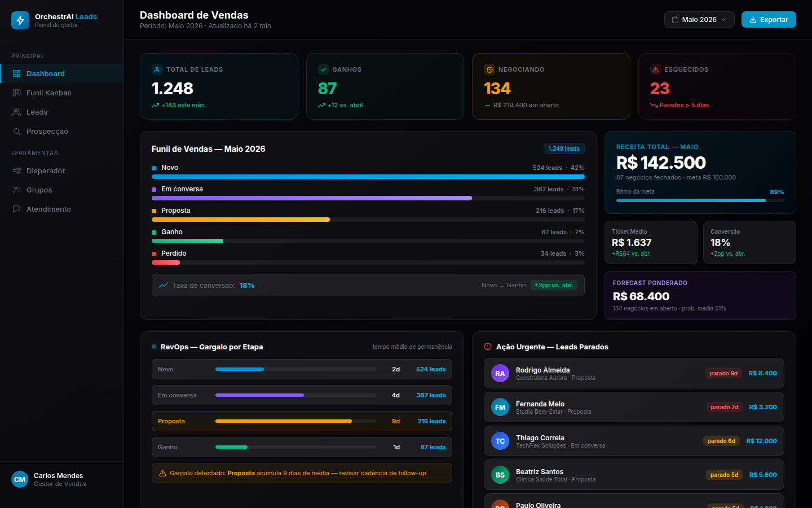Click the RA avatar of Rodrigo Almeida
812x508 pixels.
tap(500, 374)
